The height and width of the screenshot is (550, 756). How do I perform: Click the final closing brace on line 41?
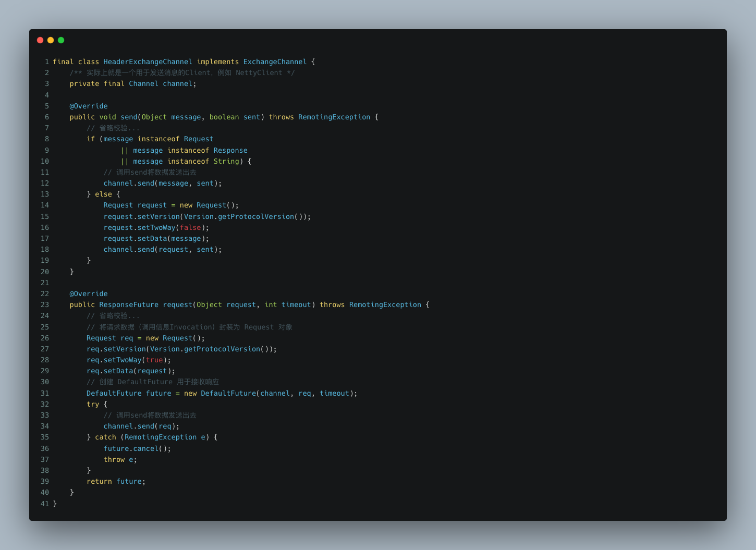click(55, 504)
